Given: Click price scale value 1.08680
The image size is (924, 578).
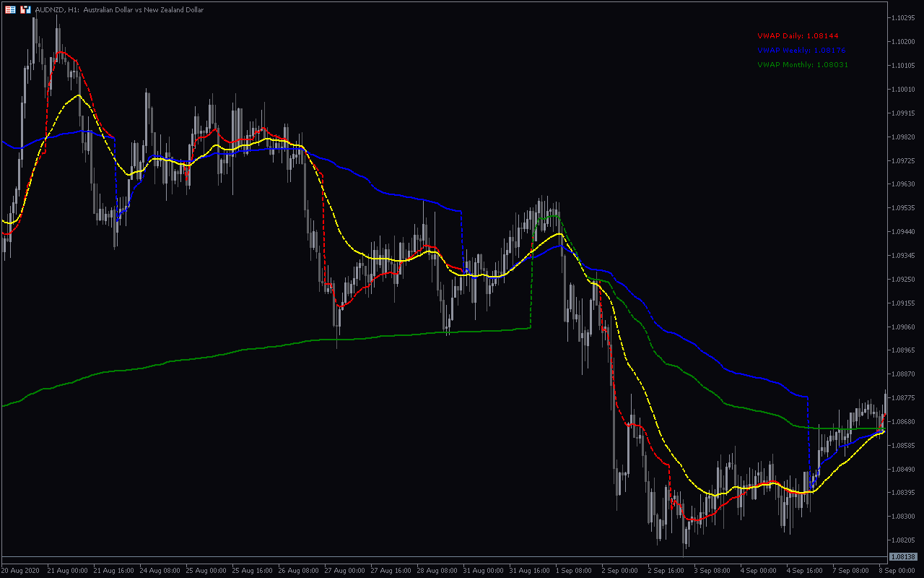Looking at the screenshot, I should [905, 422].
